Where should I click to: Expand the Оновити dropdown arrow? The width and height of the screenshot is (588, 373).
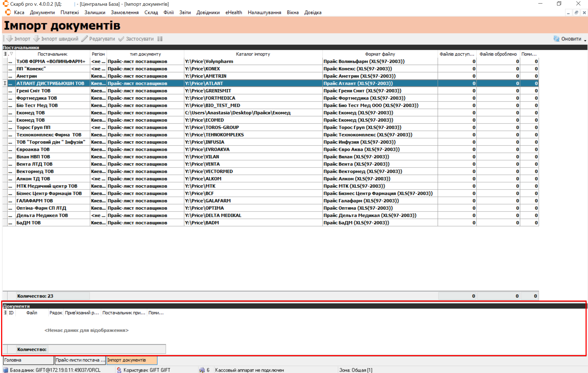coord(585,40)
